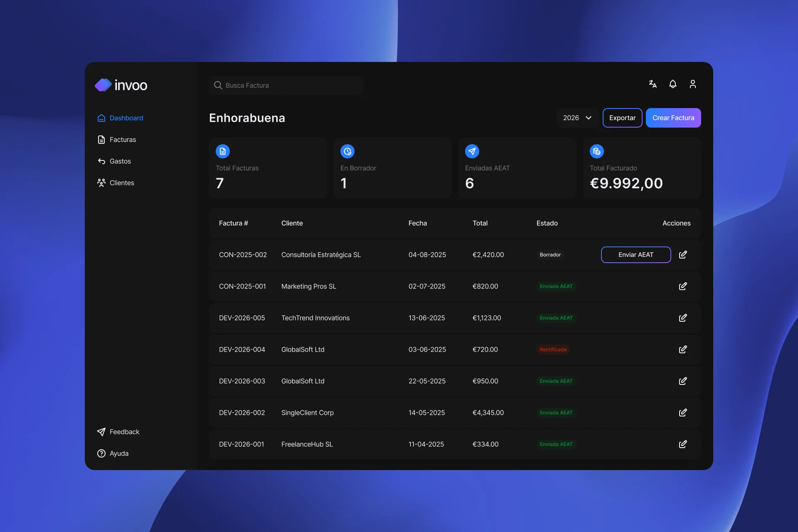The image size is (798, 532).
Task: Edit the rectified DEV-2026-004 invoice
Action: (682, 350)
